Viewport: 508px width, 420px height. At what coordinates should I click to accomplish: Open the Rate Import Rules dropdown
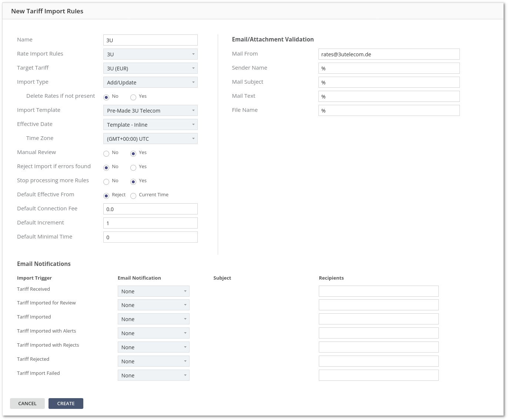tap(150, 54)
